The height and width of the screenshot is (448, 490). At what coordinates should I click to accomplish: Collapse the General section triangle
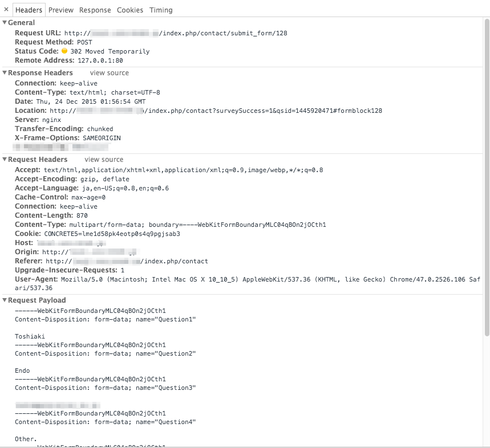5,22
